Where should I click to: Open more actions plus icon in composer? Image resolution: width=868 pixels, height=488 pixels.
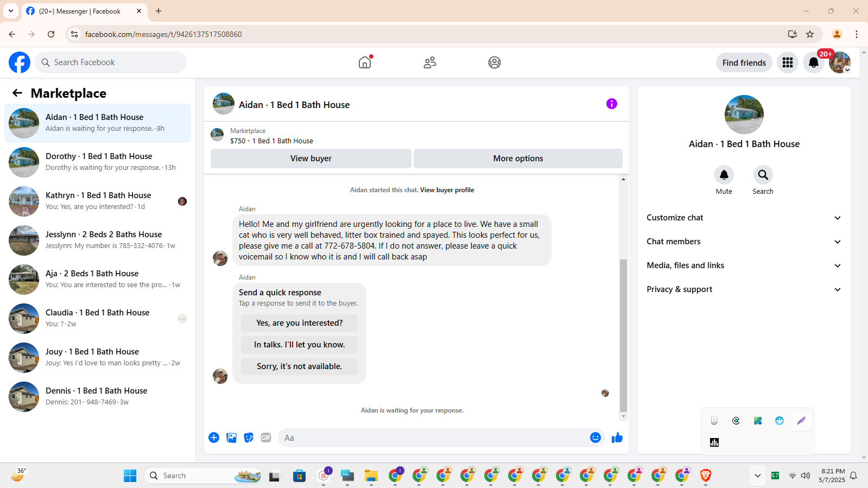tap(214, 438)
